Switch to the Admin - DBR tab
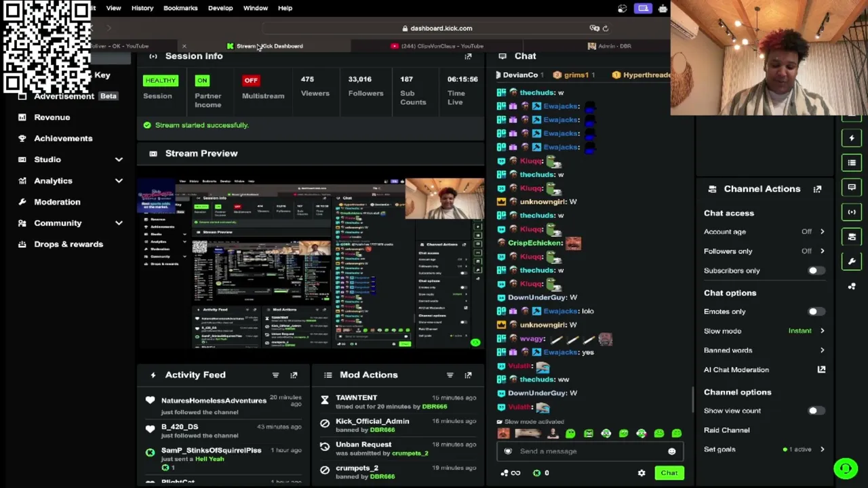Image resolution: width=868 pixels, height=488 pixels. [610, 46]
